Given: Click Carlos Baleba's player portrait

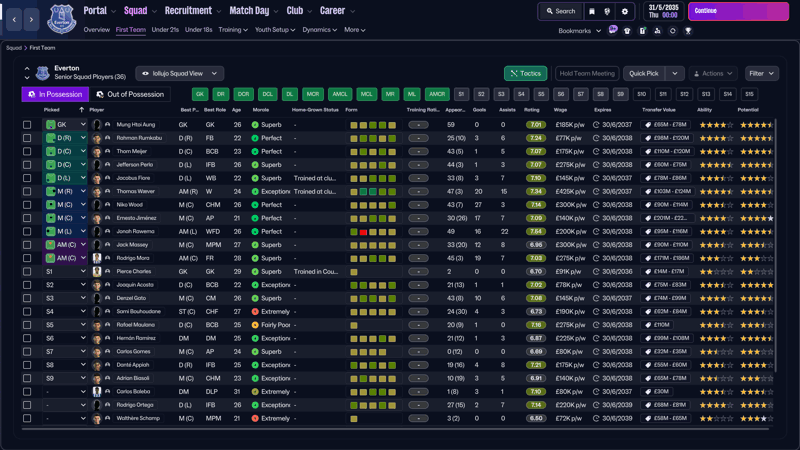Looking at the screenshot, I should click(x=96, y=392).
